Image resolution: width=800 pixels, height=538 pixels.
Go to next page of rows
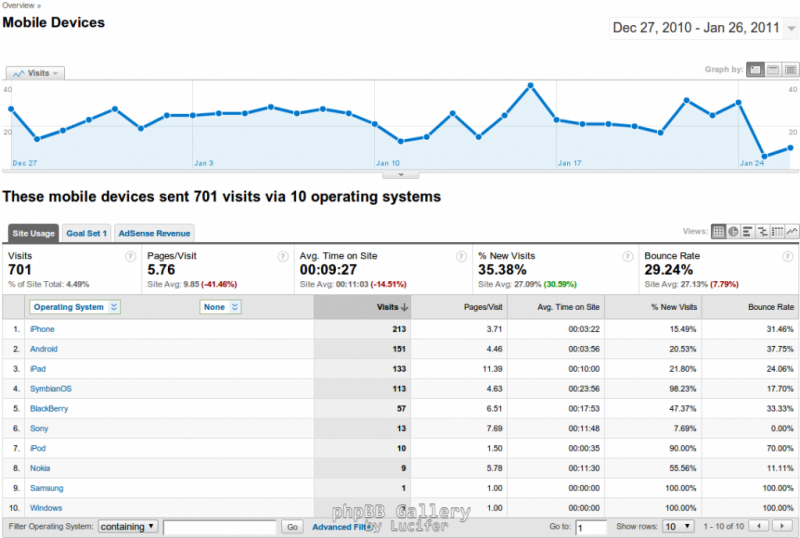tap(782, 526)
